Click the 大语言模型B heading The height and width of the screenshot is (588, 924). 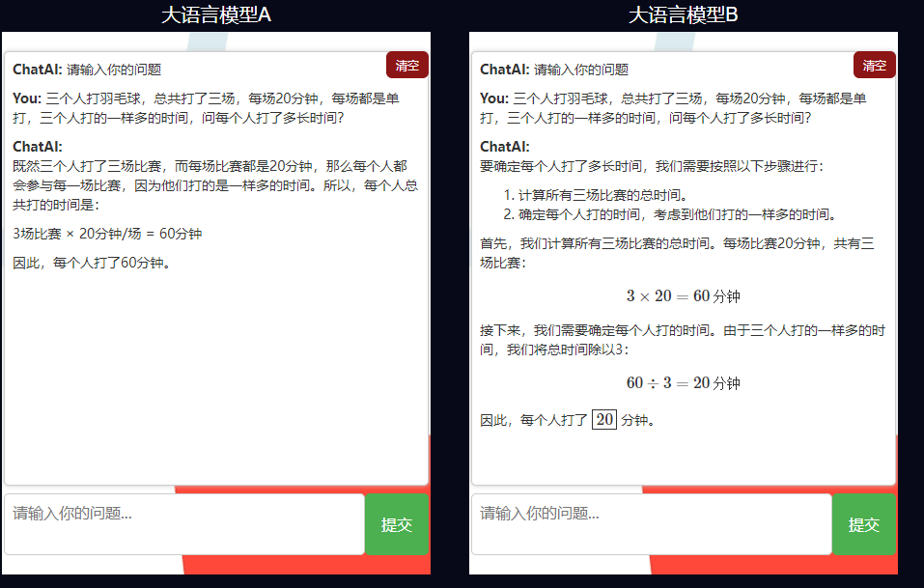pyautogui.click(x=683, y=14)
